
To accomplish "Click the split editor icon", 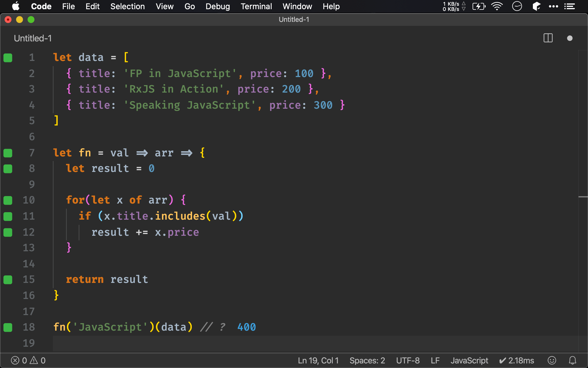I will [x=548, y=38].
